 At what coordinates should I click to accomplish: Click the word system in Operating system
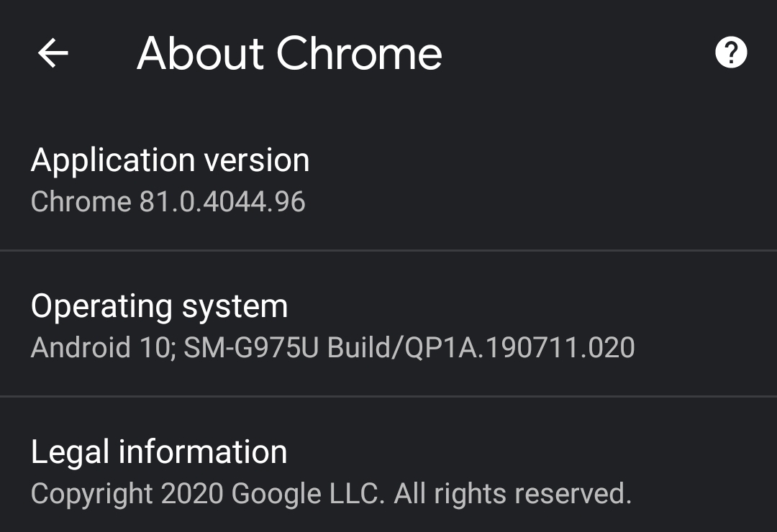[235, 308]
